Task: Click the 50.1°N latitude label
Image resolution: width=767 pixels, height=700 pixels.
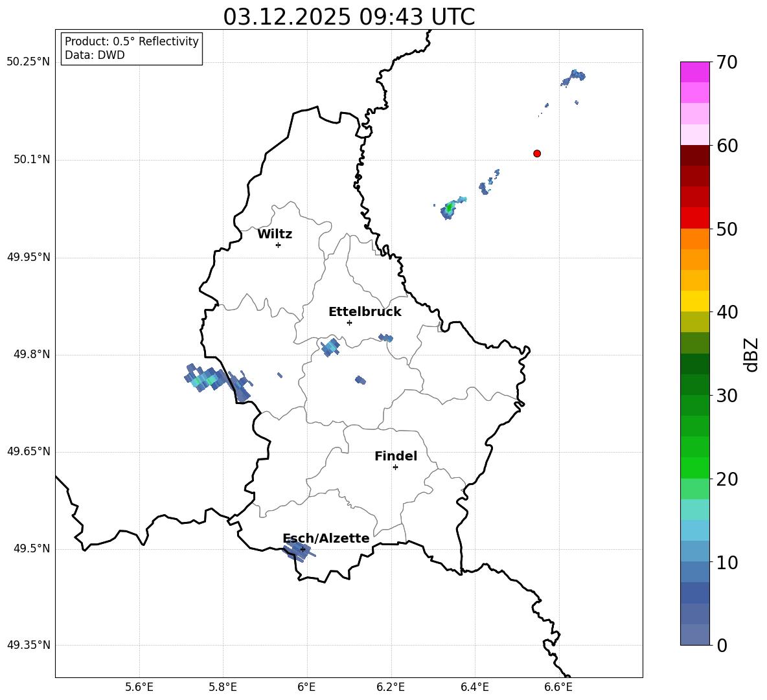Action: (x=32, y=160)
